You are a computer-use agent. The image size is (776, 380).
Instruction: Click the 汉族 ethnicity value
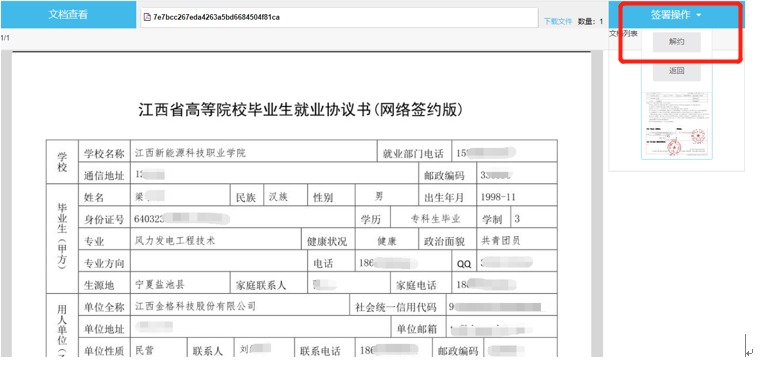coord(278,197)
